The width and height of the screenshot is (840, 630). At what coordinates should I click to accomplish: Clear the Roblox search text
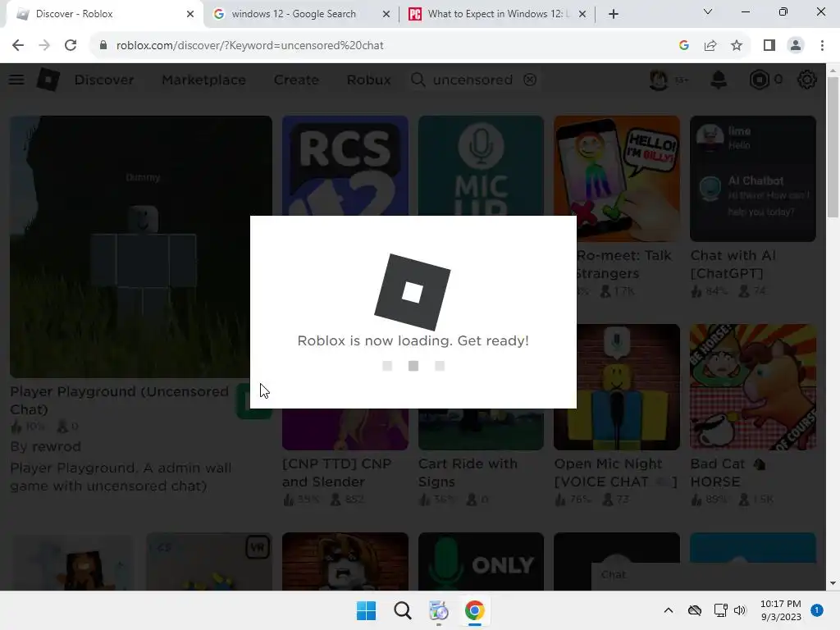click(x=530, y=80)
